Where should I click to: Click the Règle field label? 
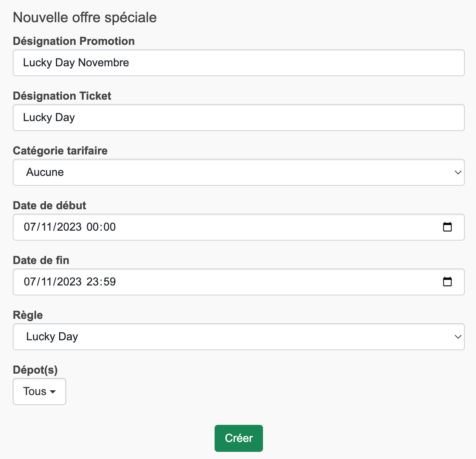pyautogui.click(x=28, y=315)
